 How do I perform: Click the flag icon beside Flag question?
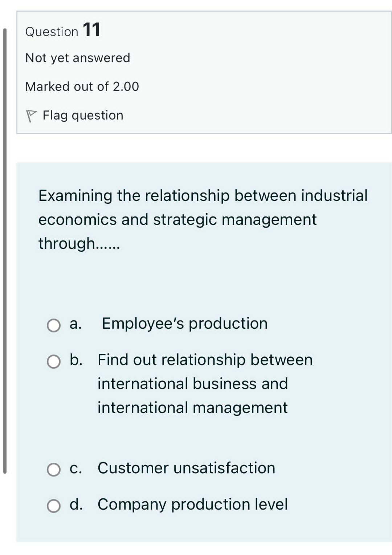[x=32, y=115]
